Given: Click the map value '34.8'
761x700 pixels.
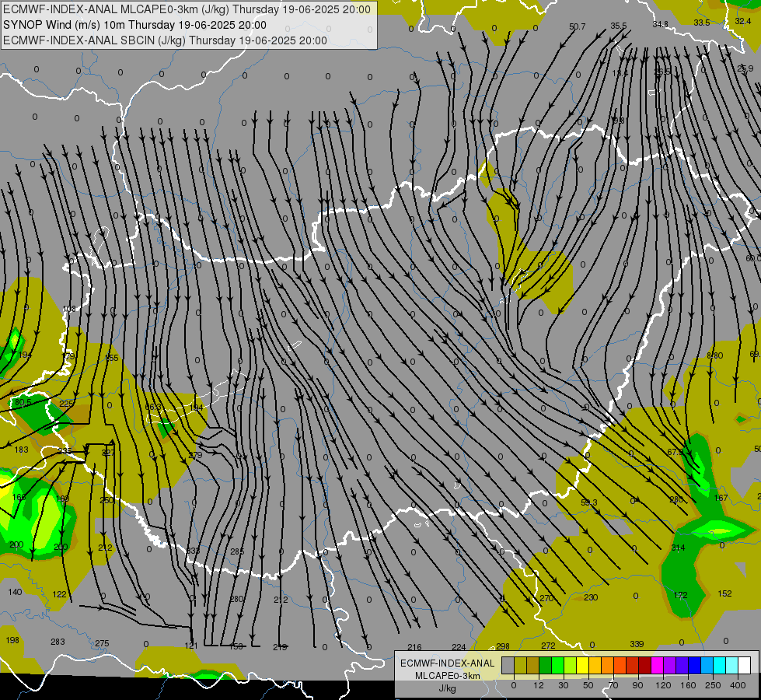Looking at the screenshot, I should point(660,24).
